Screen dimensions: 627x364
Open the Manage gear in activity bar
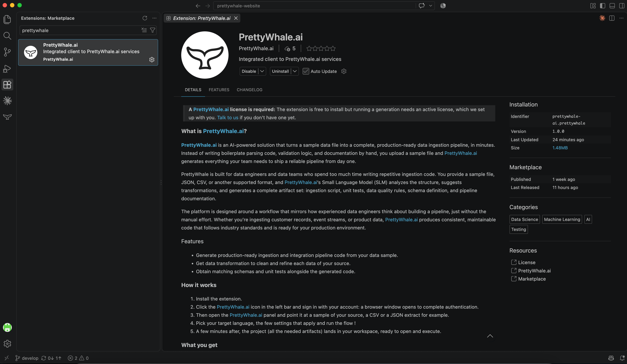pos(7,343)
